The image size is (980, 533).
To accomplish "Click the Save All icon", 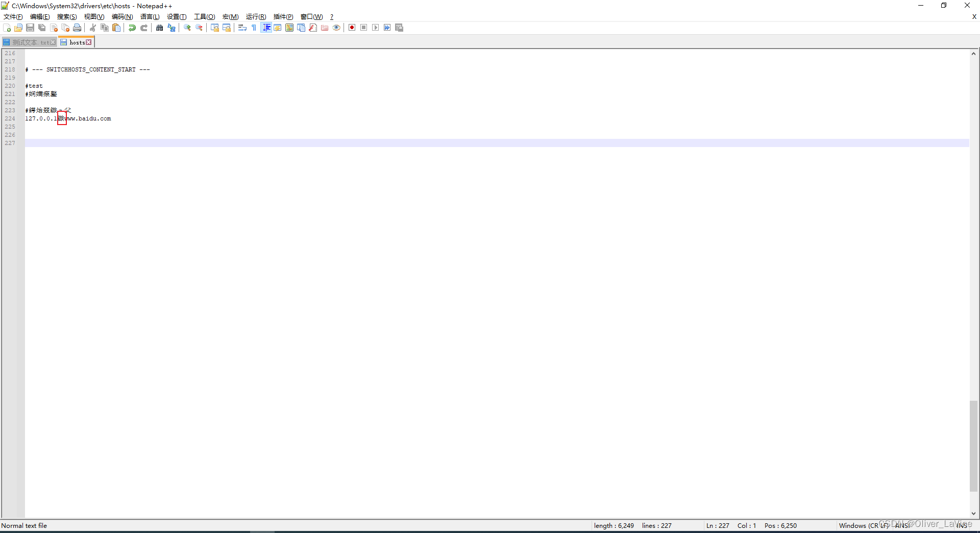I will click(41, 28).
